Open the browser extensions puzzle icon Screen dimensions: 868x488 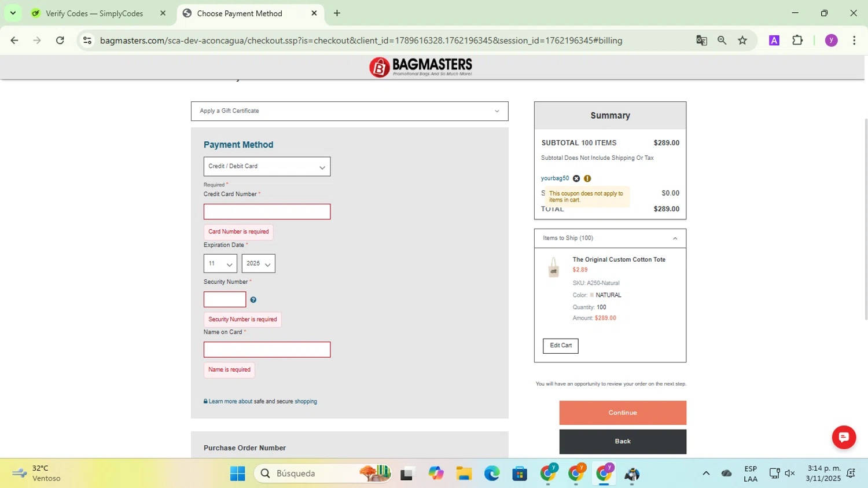pyautogui.click(x=797, y=41)
